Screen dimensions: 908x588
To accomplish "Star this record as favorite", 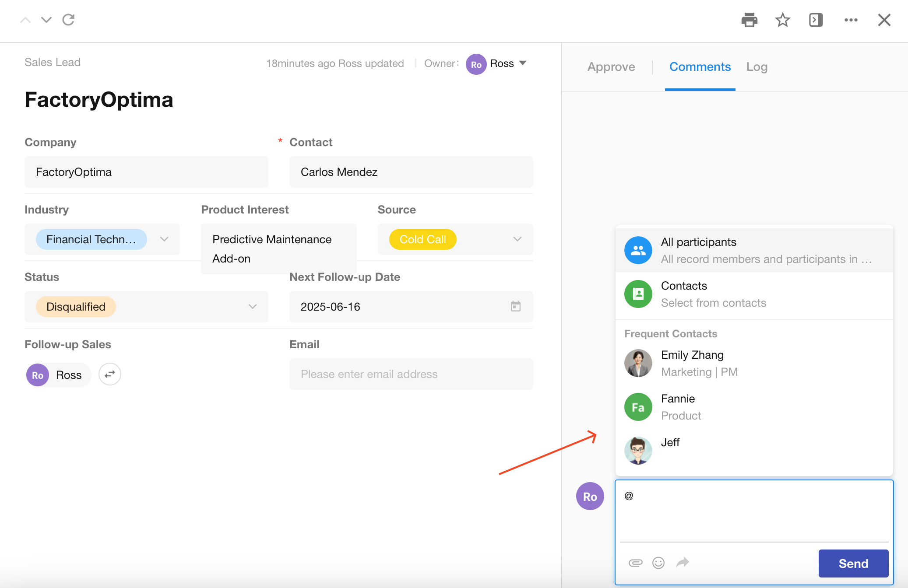I will 782,20.
